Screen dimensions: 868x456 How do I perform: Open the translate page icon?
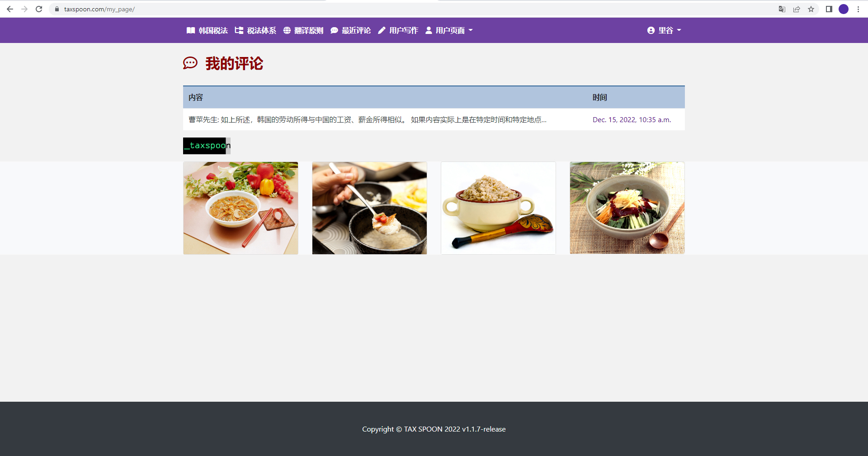tap(782, 9)
